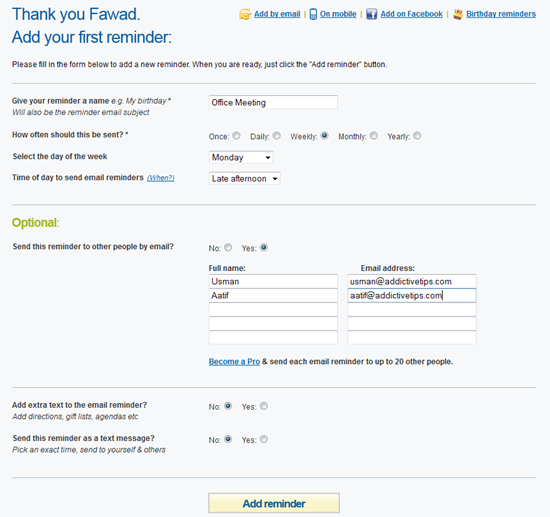Image resolution: width=550 pixels, height=517 pixels.
Task: Click the Add reminder button
Action: click(x=274, y=503)
